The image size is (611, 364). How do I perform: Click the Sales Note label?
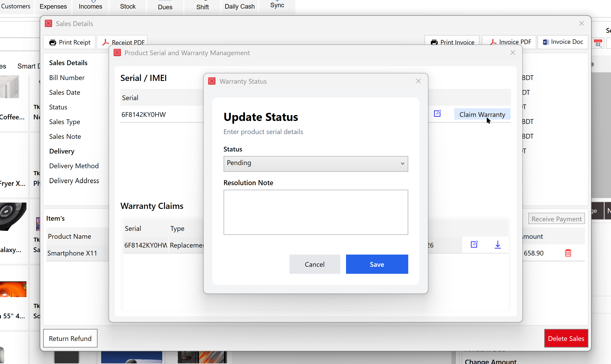point(65,137)
